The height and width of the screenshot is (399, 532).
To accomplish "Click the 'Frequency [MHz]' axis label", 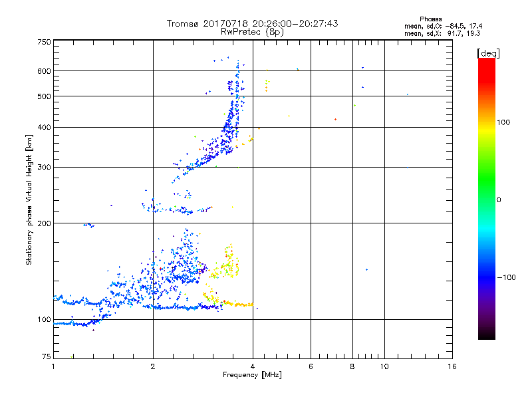I will 252,375.
